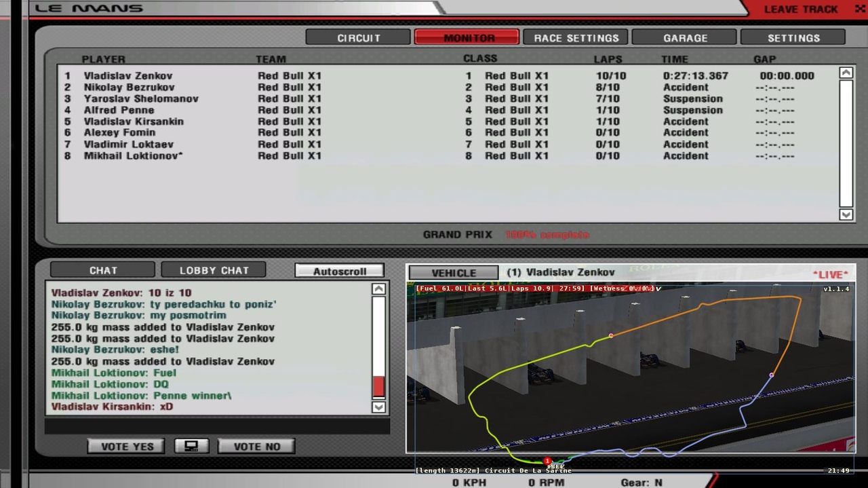
Task: Select Nikolay Bezrukov in the standings
Action: tap(448, 88)
